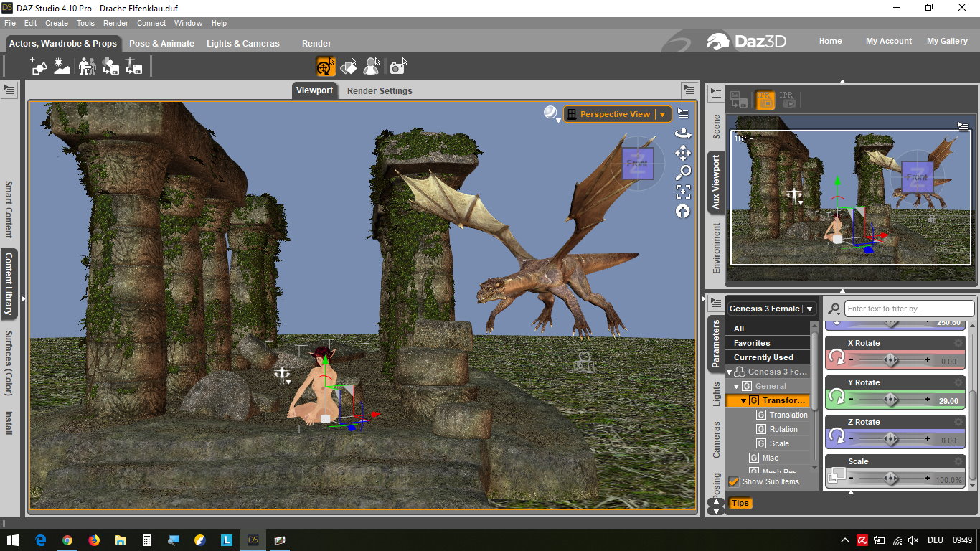Open the Environment/Backdrop scene toolbar icon

[x=62, y=67]
